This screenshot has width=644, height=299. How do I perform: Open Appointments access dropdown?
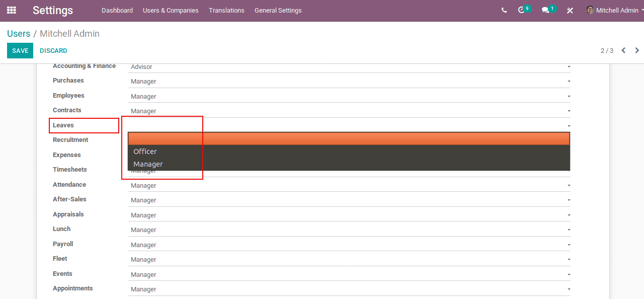(349, 289)
